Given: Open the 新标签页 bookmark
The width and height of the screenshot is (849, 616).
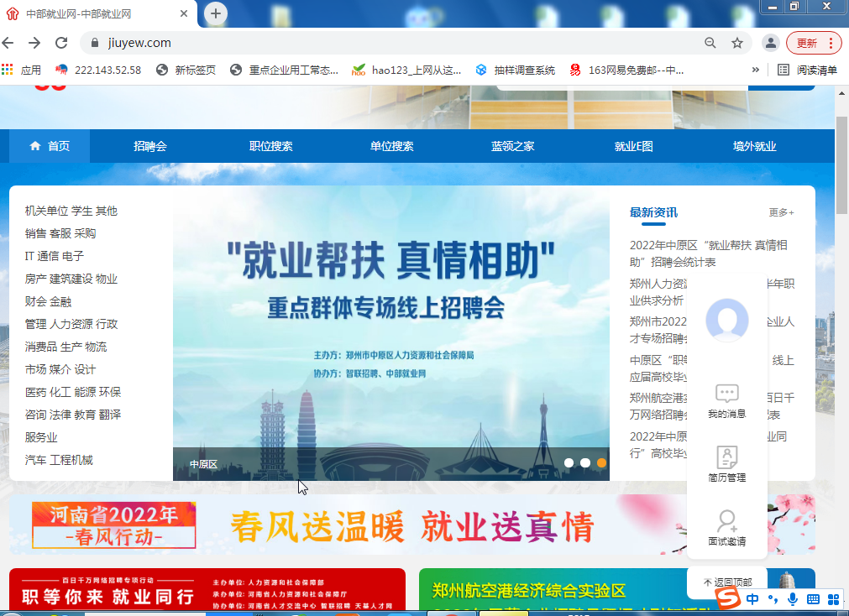Looking at the screenshot, I should (186, 70).
